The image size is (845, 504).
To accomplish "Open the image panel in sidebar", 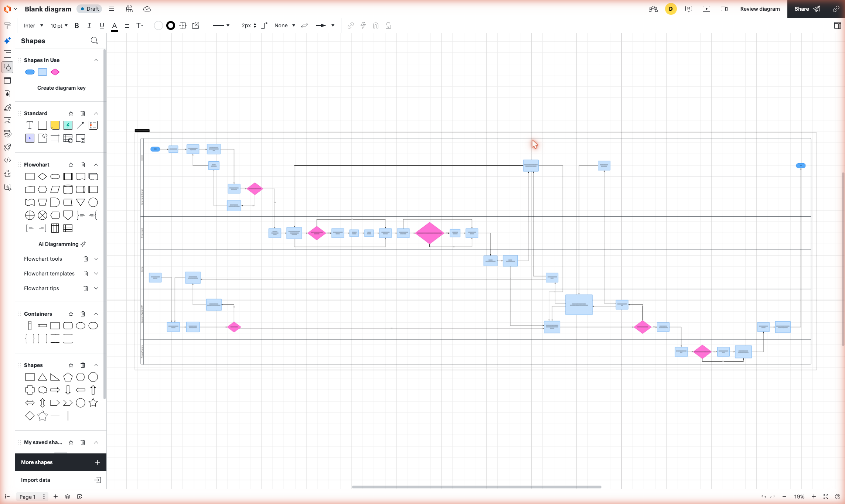I will pos(7,120).
